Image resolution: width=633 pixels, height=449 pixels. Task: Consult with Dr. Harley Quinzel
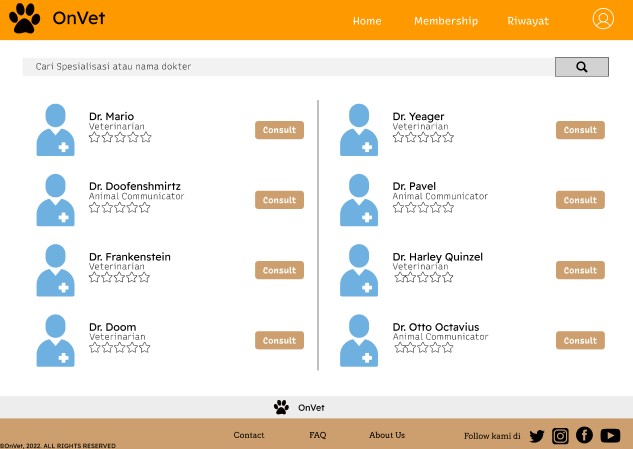(x=580, y=270)
